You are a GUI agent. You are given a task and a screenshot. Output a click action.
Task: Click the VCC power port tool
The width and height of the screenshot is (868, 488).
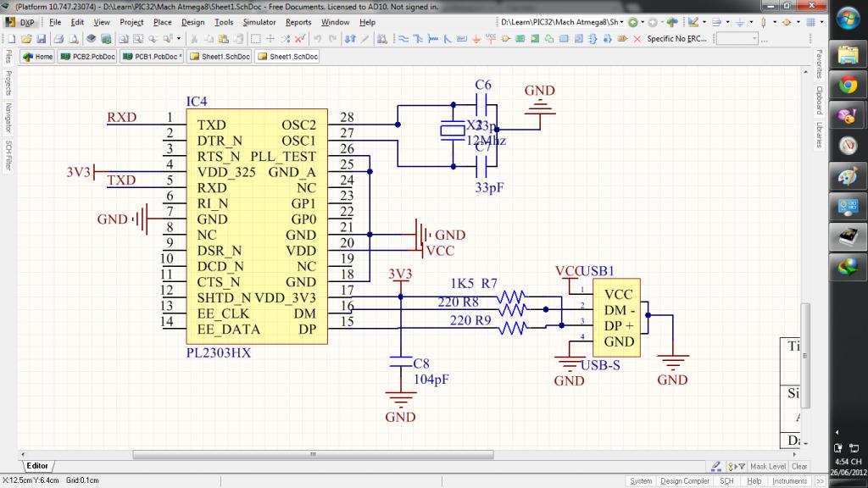coord(491,39)
